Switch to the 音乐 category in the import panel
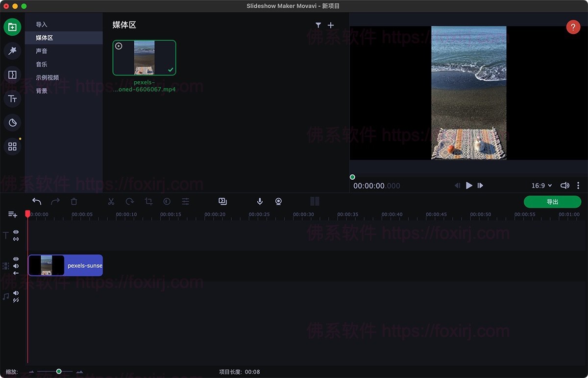This screenshot has height=378, width=588. click(x=42, y=64)
